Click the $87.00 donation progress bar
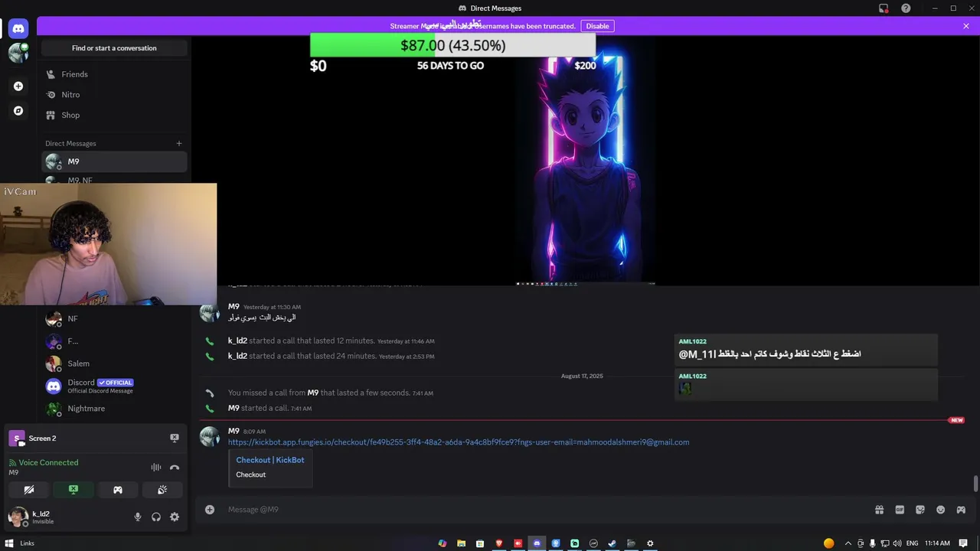Image resolution: width=980 pixels, height=551 pixels. coord(452,45)
